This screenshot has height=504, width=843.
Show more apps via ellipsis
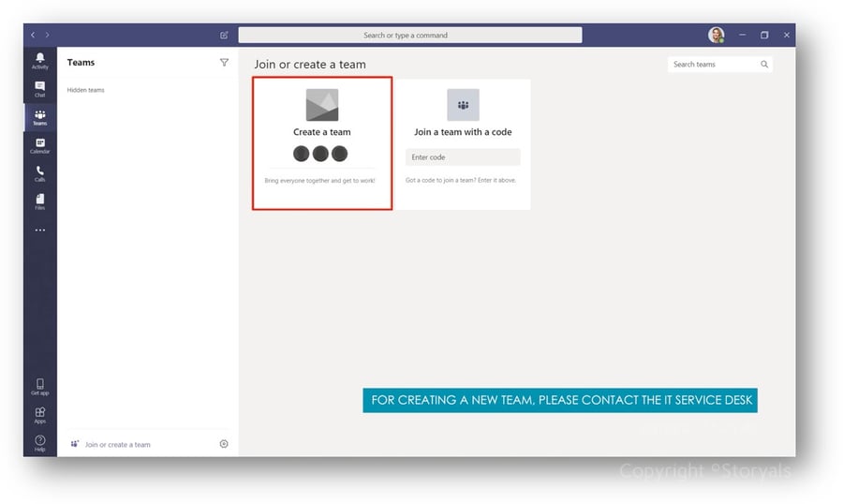(39, 230)
